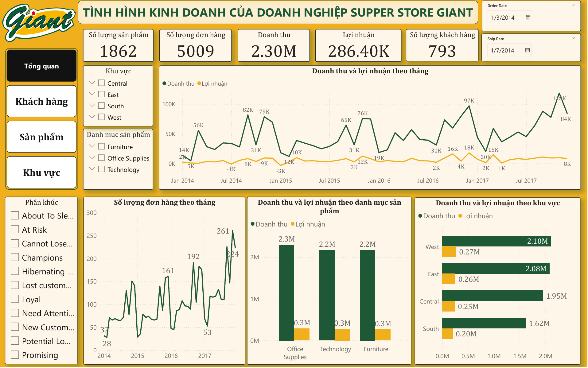Select the Số lượng đơn hàng card 5009
Viewport: 588px width, 368px height.
(x=196, y=45)
